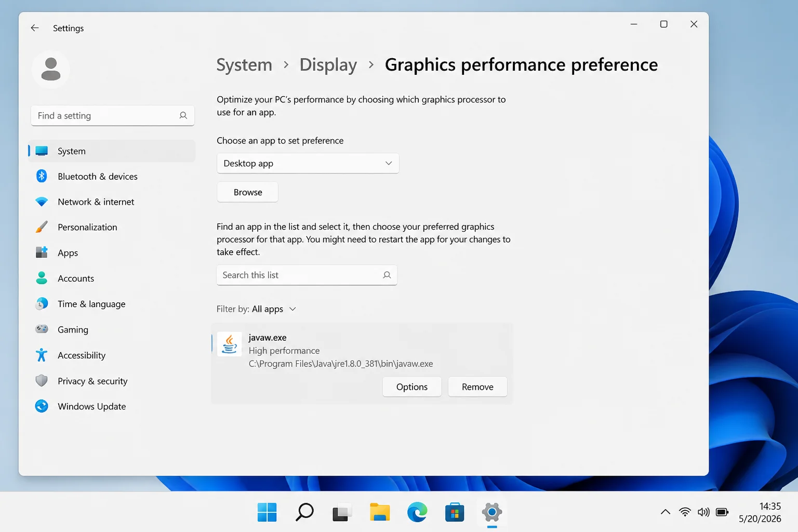
Task: Click the Gaming controller icon
Action: coord(42,329)
